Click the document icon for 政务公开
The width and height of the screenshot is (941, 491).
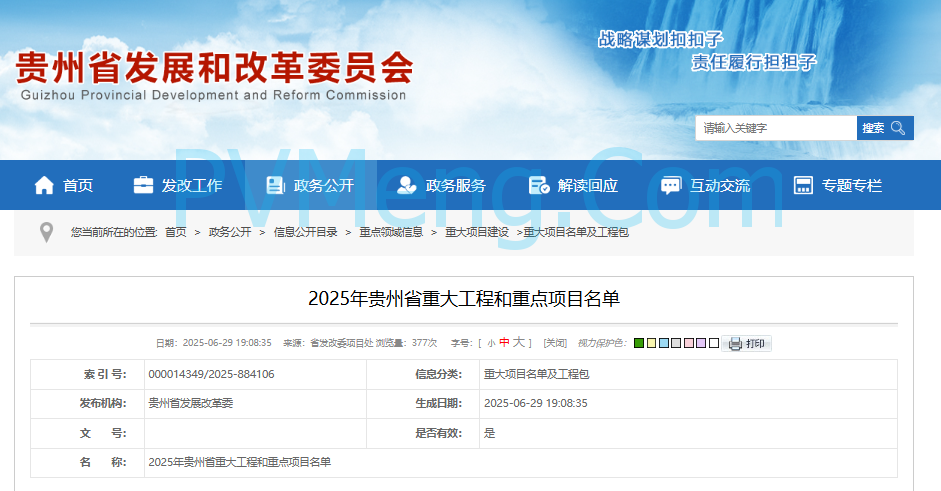(275, 185)
